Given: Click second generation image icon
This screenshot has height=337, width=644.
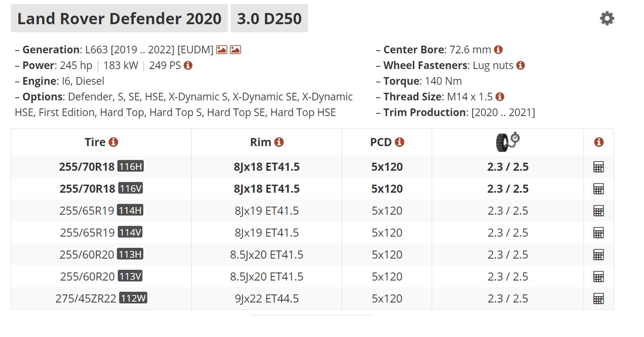Looking at the screenshot, I should (236, 50).
